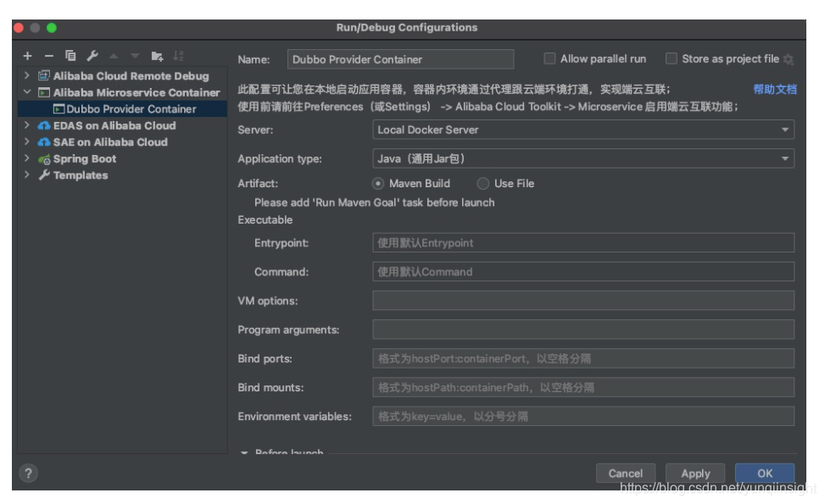
Task: Remove the selected configuration with minus icon
Action: (48, 56)
